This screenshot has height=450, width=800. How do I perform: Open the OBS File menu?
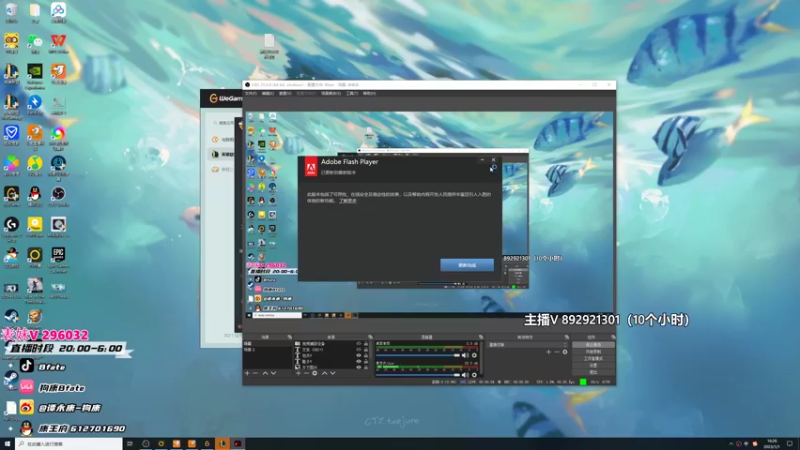click(x=251, y=94)
